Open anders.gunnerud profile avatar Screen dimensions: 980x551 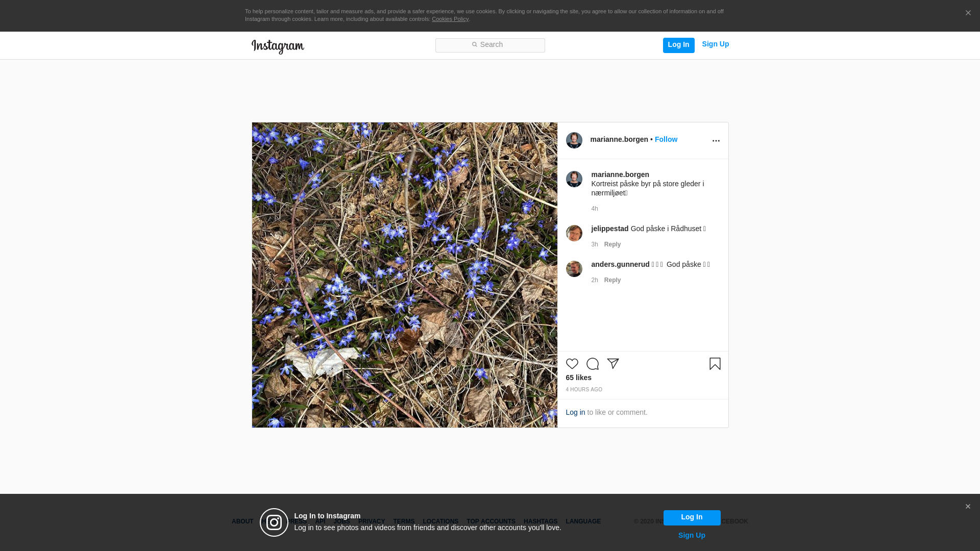coord(574,269)
